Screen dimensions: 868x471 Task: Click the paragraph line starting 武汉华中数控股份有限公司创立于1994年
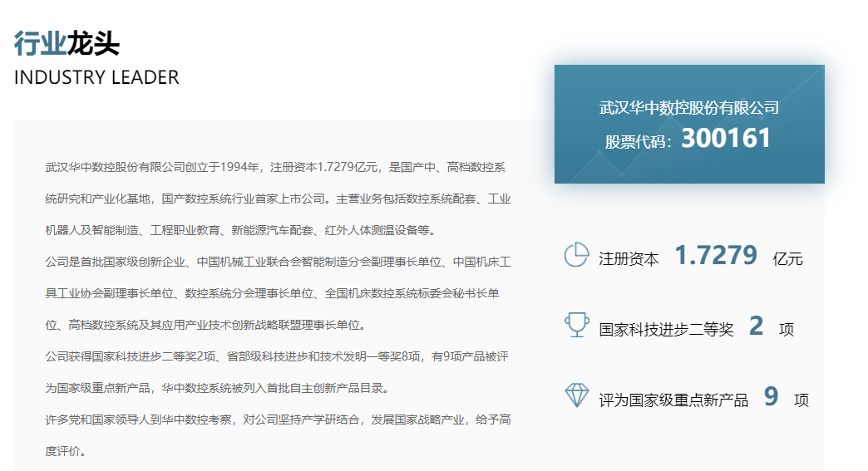[275, 167]
